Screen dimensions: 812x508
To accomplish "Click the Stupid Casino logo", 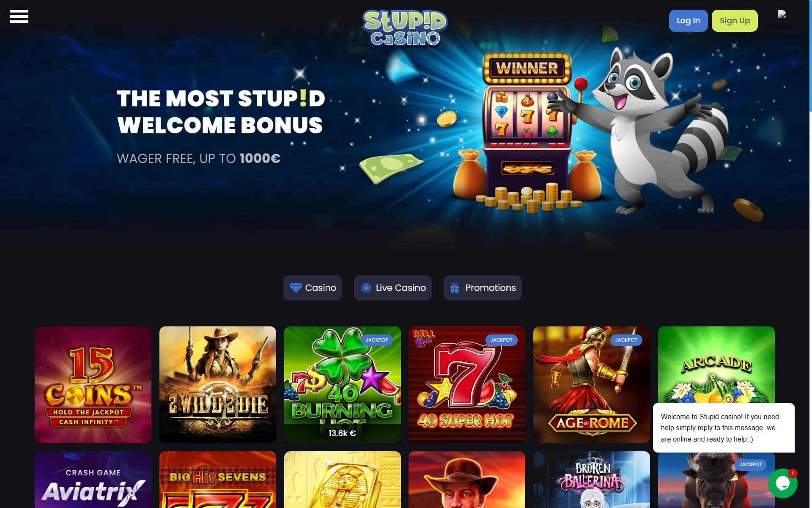I will 405,28.
